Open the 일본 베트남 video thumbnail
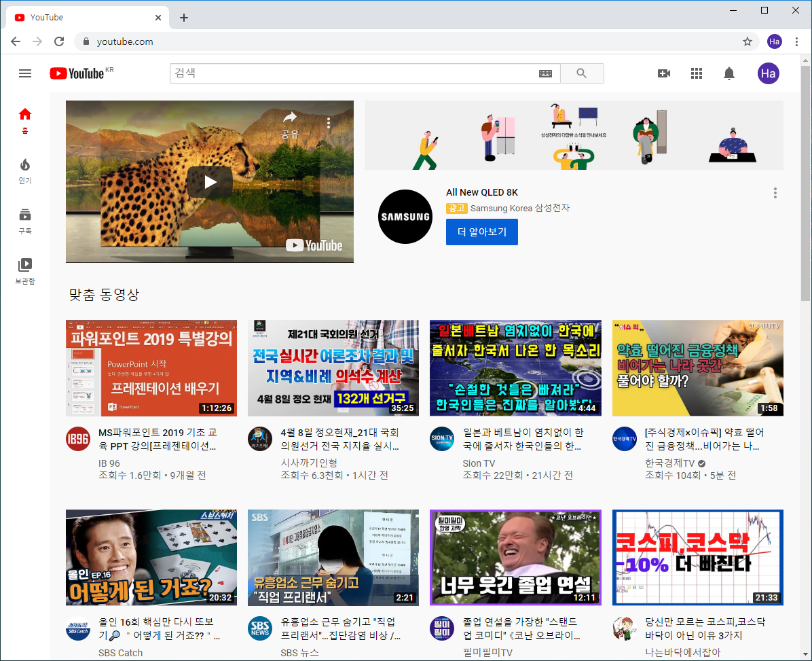The image size is (812, 661). [516, 368]
